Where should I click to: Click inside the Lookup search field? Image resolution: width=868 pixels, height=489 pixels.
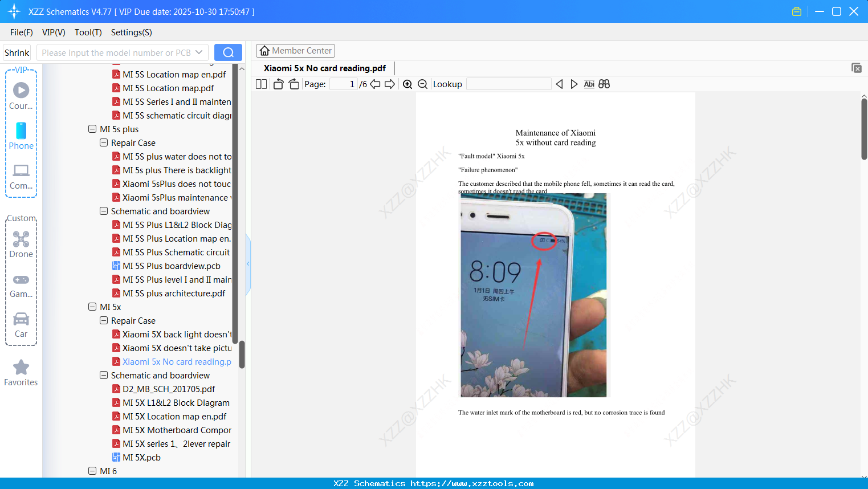[508, 84]
